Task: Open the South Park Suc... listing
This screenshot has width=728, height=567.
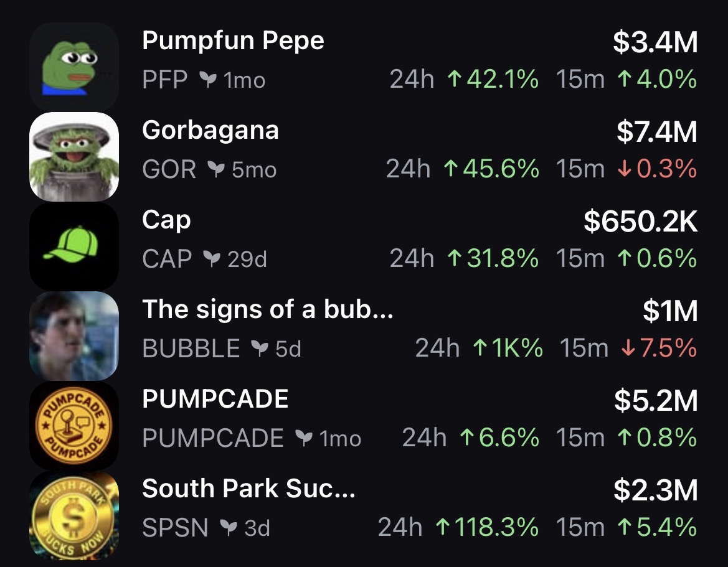Action: click(x=248, y=489)
